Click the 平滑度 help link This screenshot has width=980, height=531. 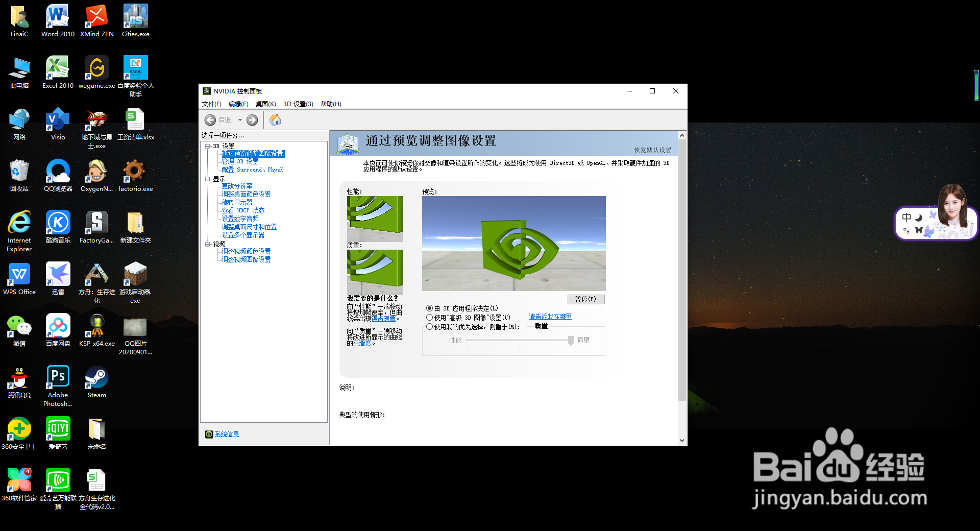coord(362,343)
